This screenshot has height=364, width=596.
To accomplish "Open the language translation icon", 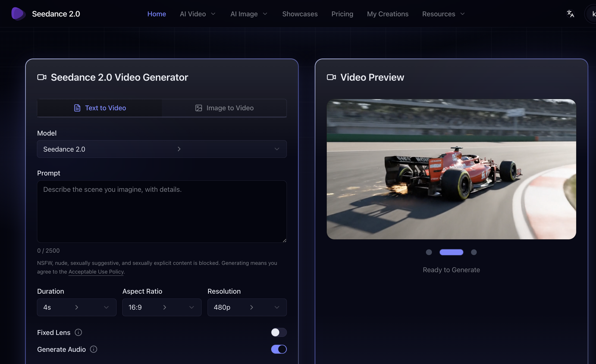I will click(570, 14).
